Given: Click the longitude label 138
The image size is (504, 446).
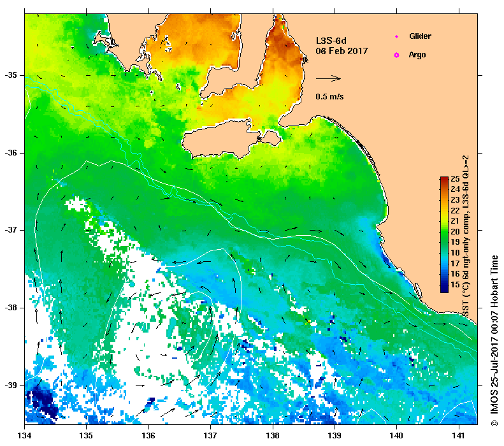Looking at the screenshot, I should pyautogui.click(x=273, y=436).
